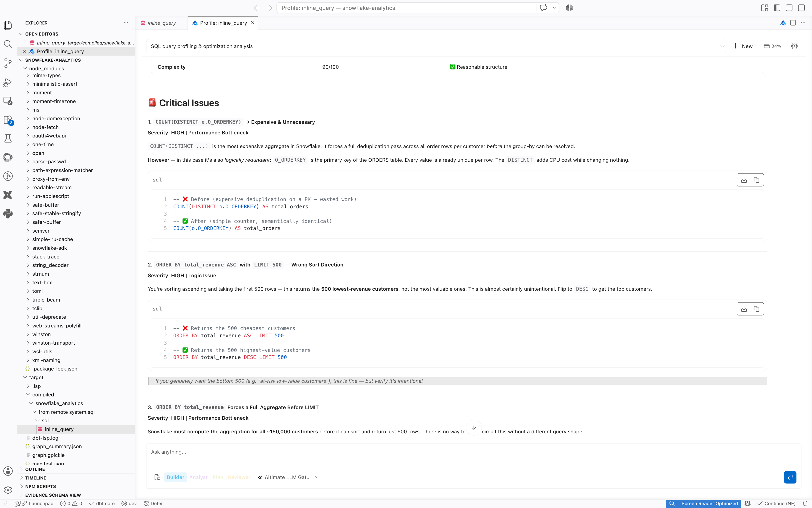812x508 pixels.
Task: Open the hexagon-shaped activity bar view
Action: pyautogui.click(x=8, y=157)
